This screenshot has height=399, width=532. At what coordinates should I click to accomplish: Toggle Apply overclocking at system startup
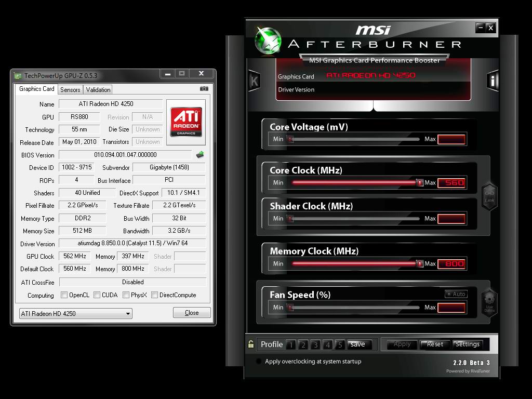tap(259, 362)
